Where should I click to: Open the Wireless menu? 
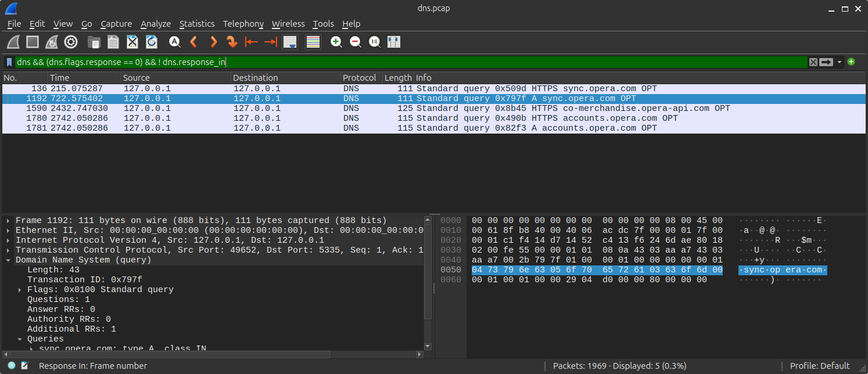[x=288, y=24]
